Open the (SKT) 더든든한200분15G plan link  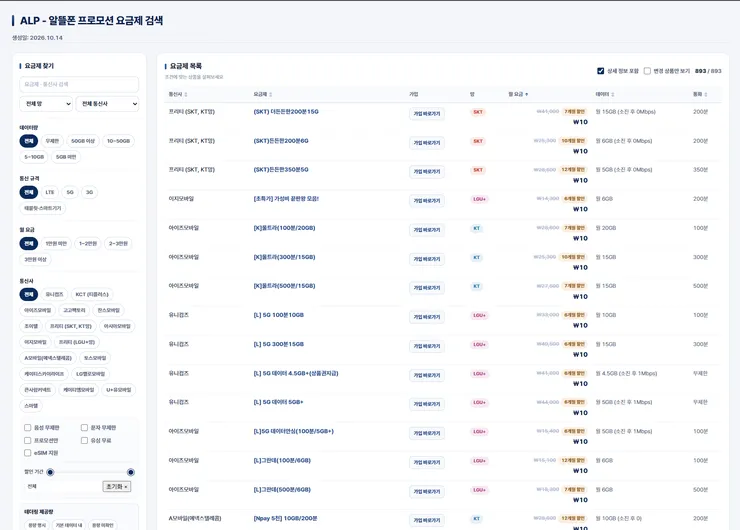click(x=286, y=112)
